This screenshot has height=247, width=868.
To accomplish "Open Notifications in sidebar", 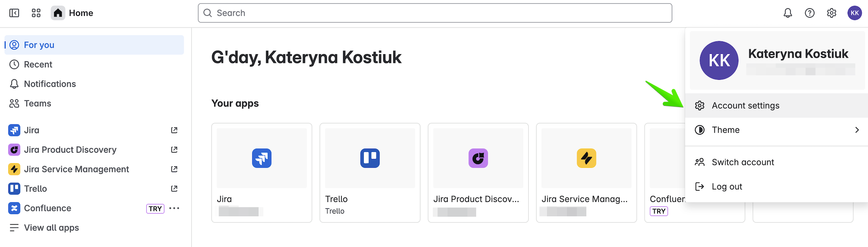I will [x=94, y=84].
